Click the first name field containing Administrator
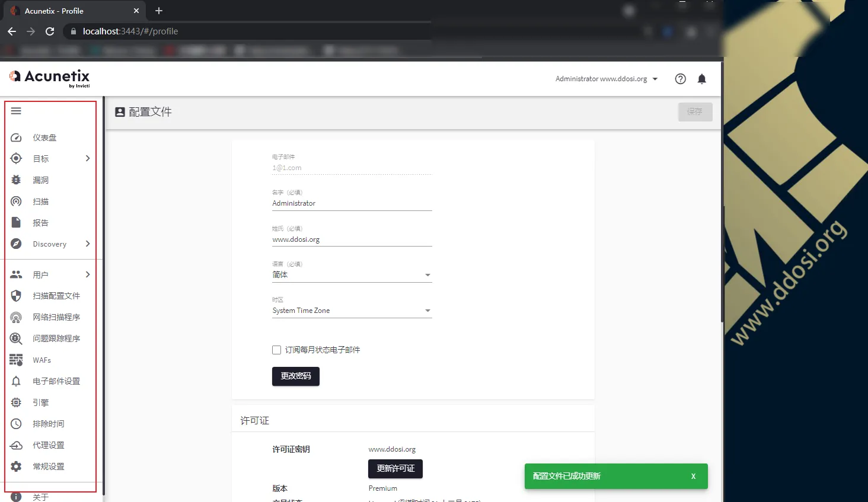The height and width of the screenshot is (502, 868). pos(352,203)
